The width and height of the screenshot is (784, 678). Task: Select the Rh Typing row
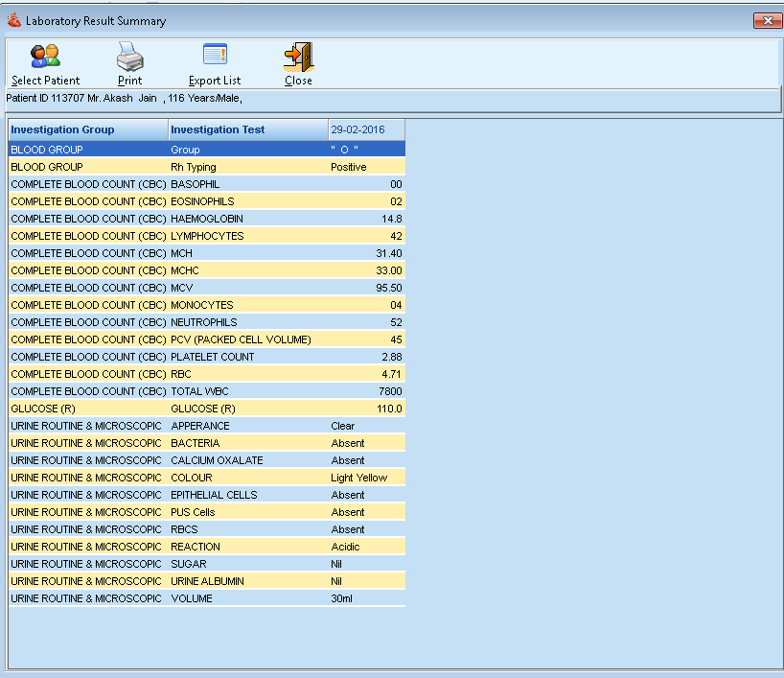pyautogui.click(x=207, y=167)
